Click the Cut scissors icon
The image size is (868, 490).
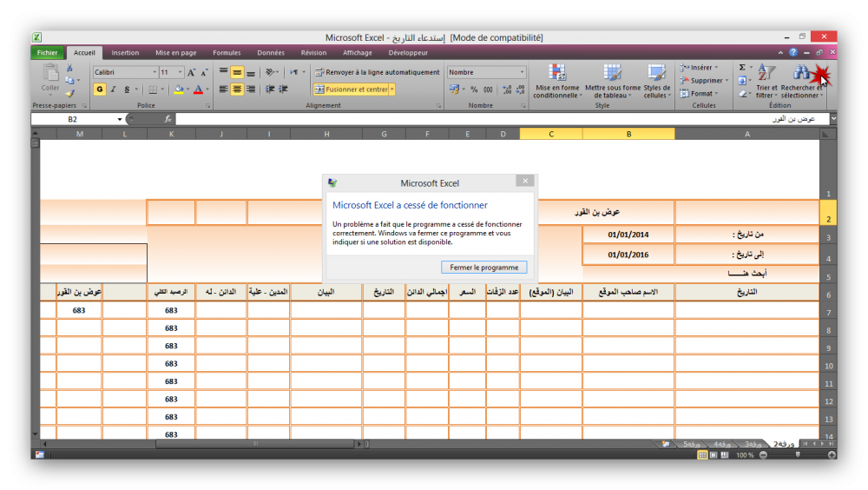(69, 68)
